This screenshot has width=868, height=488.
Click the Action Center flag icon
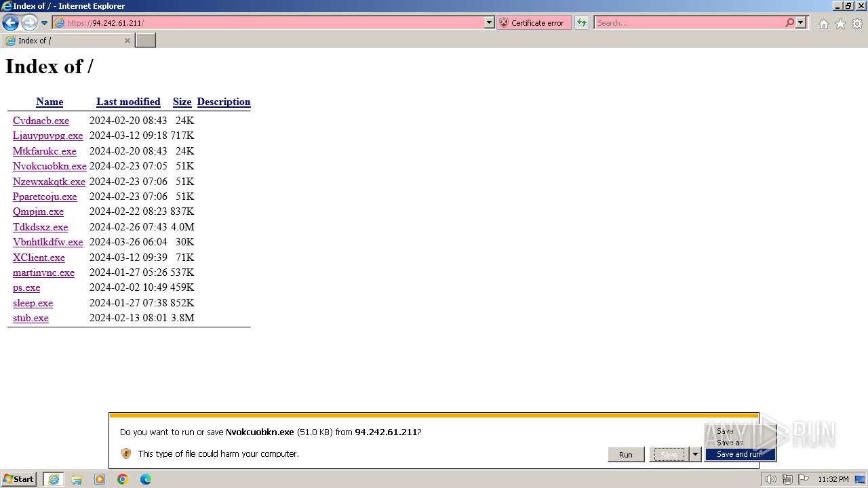(803, 479)
